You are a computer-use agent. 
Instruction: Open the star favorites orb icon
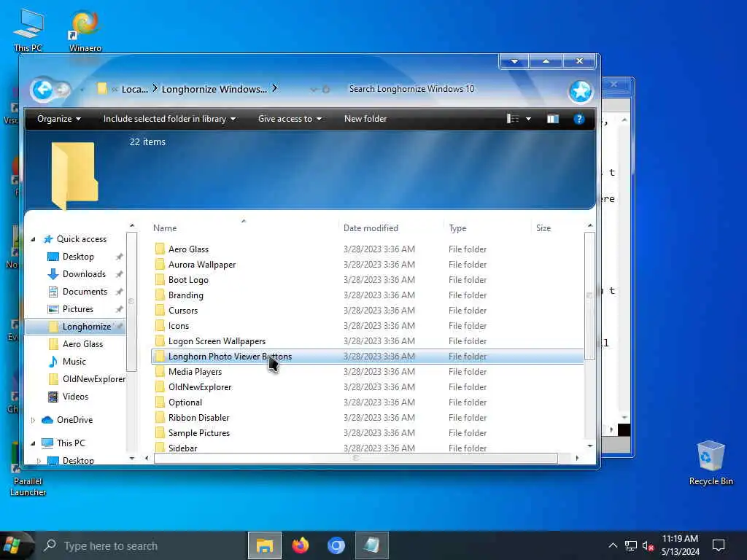click(580, 91)
